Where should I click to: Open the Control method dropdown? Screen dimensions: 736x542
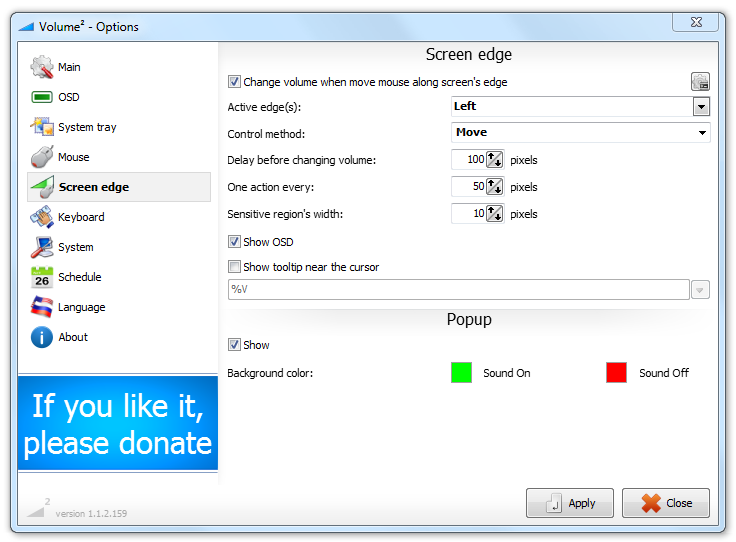[x=581, y=132]
